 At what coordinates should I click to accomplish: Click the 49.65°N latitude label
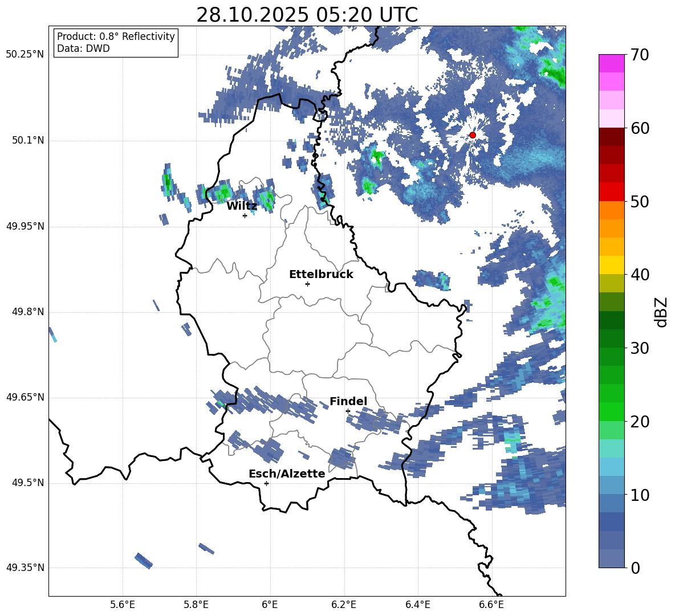coord(25,397)
